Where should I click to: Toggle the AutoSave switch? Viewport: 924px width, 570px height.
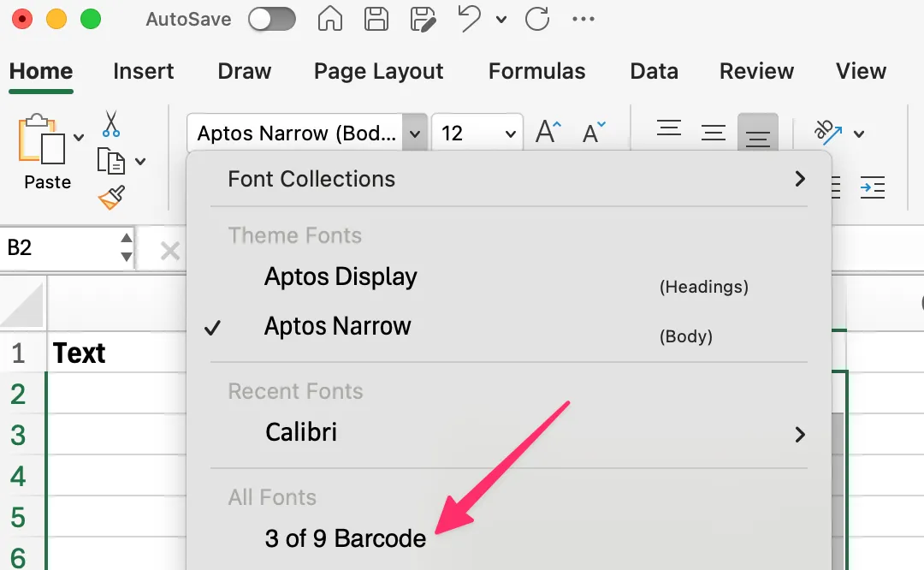click(271, 18)
